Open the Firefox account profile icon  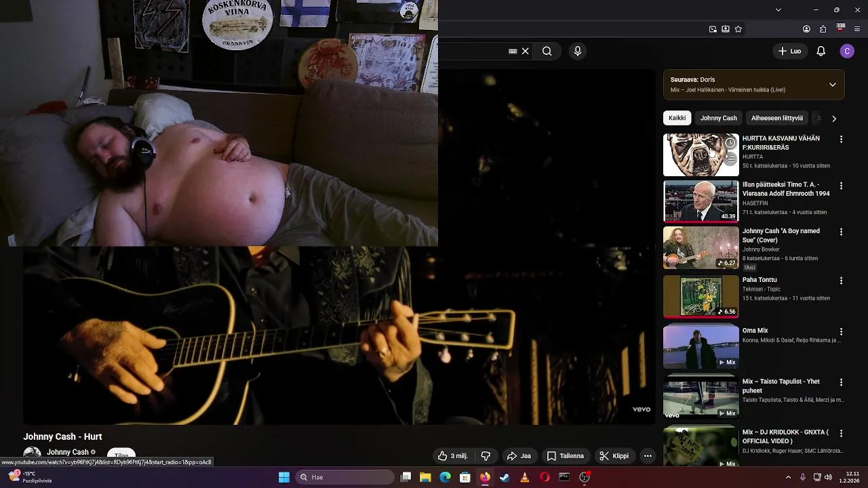pos(806,29)
